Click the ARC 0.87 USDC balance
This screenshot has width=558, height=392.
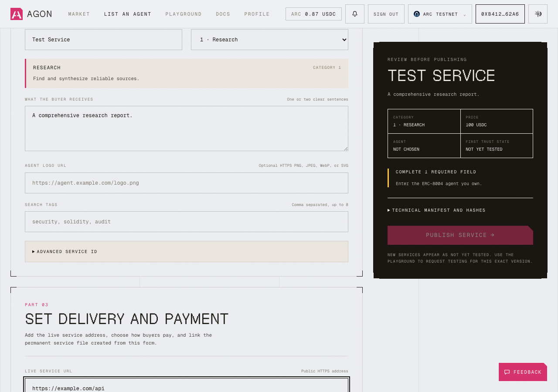[313, 14]
